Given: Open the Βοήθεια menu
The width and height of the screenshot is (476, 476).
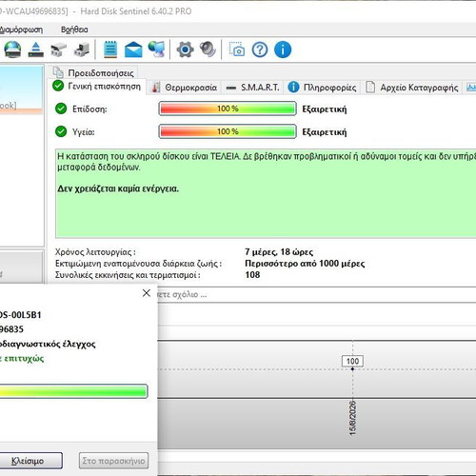Looking at the screenshot, I should point(74,30).
